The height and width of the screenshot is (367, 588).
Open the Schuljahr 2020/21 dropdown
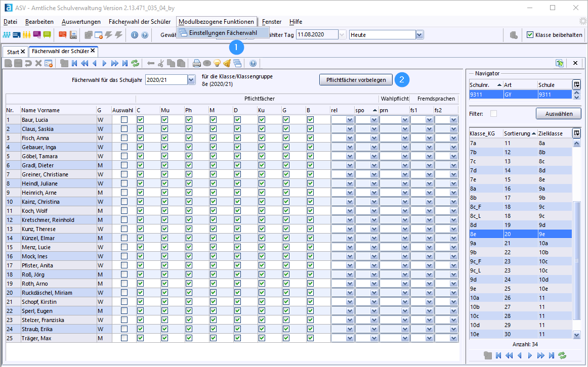(191, 80)
